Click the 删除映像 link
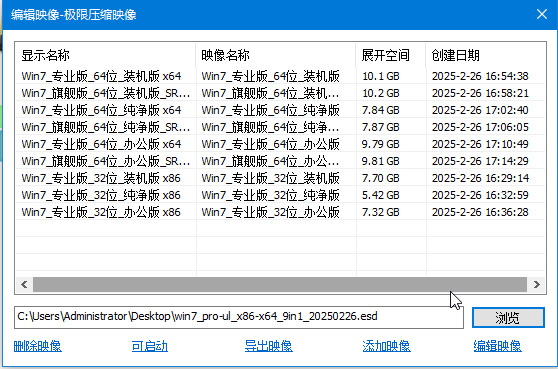This screenshot has width=558, height=369. tap(38, 346)
